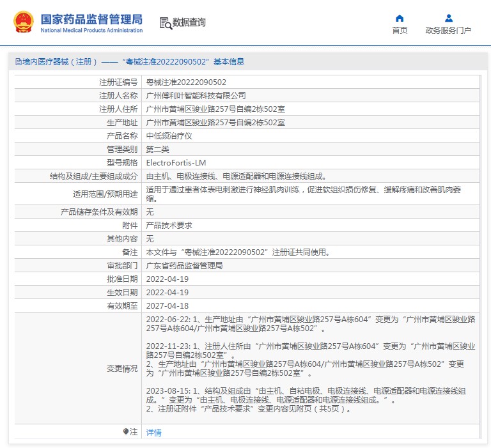Click the bullet icon next to 注
This screenshot has width=491, height=448.
click(x=126, y=432)
